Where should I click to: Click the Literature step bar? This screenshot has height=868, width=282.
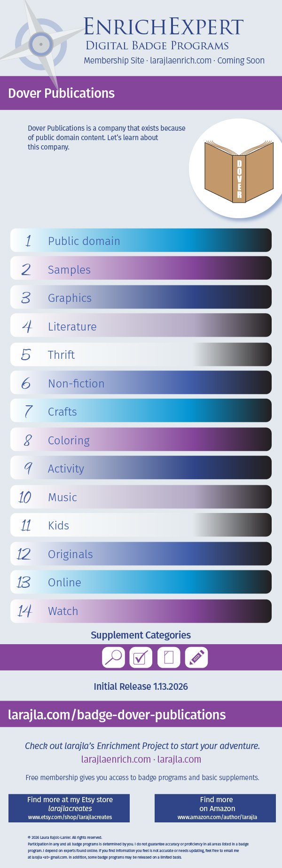pyautogui.click(x=141, y=326)
